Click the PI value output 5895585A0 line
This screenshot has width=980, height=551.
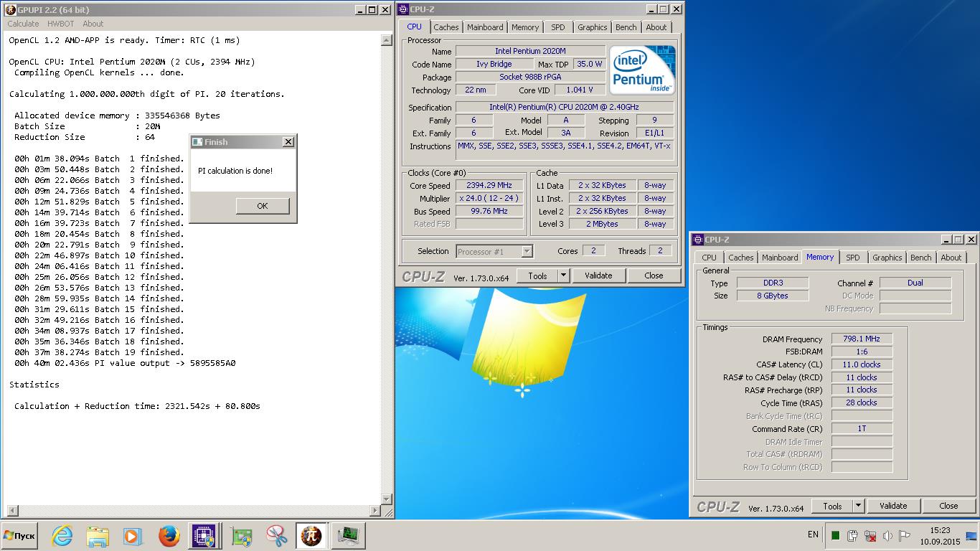point(125,363)
